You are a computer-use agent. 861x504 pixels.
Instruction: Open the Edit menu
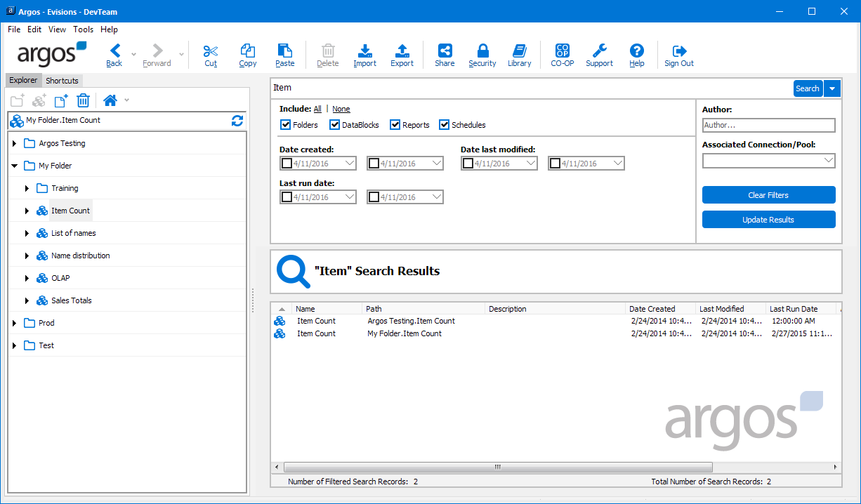pyautogui.click(x=34, y=29)
